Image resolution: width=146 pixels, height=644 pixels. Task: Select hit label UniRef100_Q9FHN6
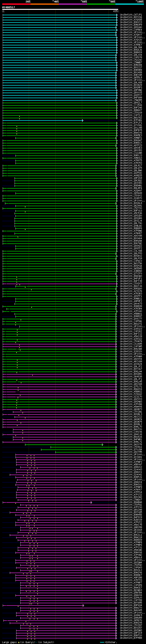[x=131, y=90]
